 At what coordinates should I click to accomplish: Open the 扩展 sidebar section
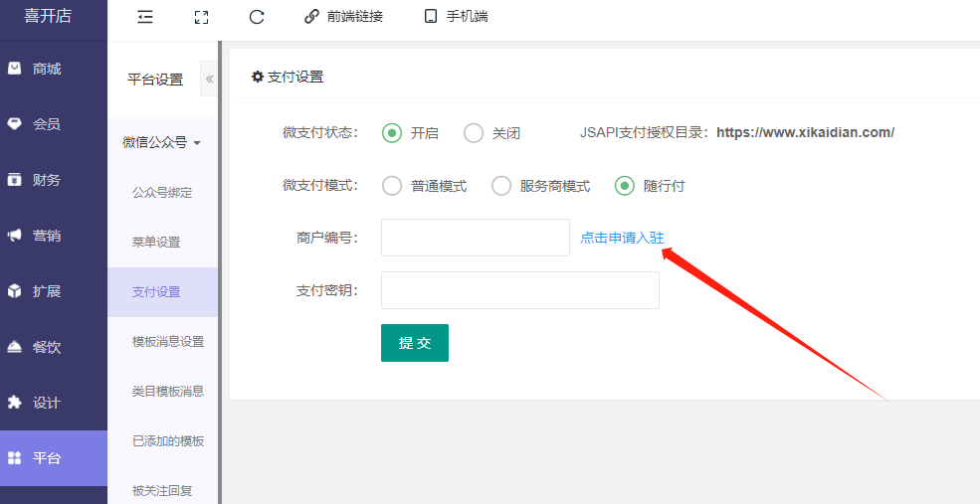click(x=54, y=291)
